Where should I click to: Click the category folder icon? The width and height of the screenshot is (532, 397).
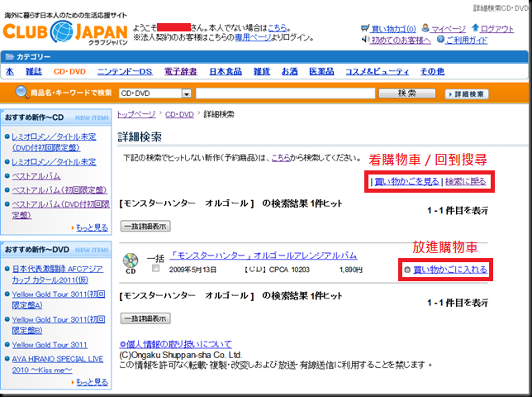[10, 57]
